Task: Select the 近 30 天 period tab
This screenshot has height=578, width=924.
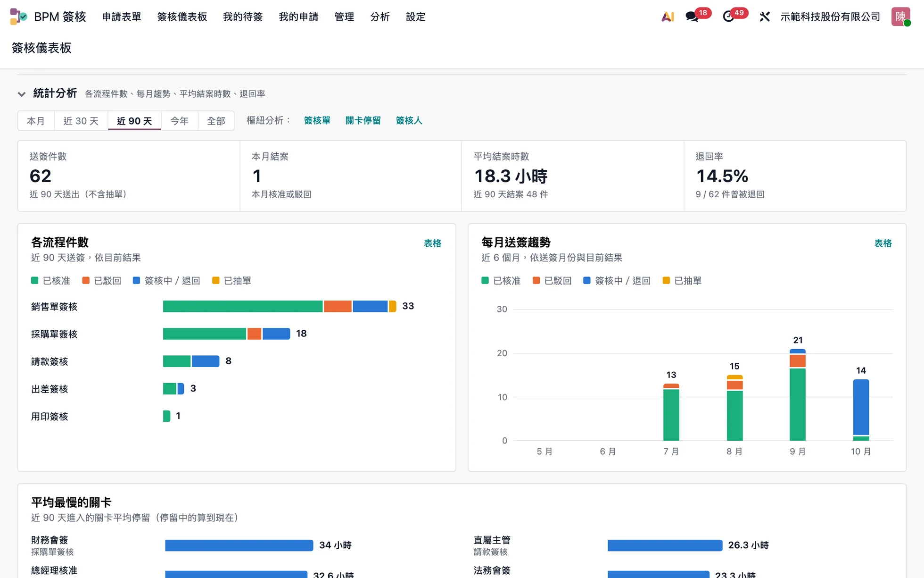Action: [x=81, y=121]
